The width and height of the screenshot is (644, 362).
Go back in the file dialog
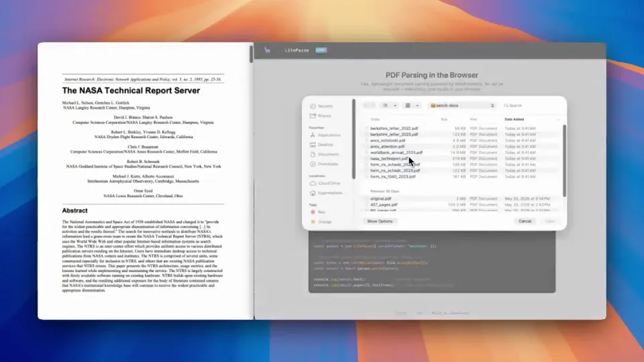tap(366, 105)
